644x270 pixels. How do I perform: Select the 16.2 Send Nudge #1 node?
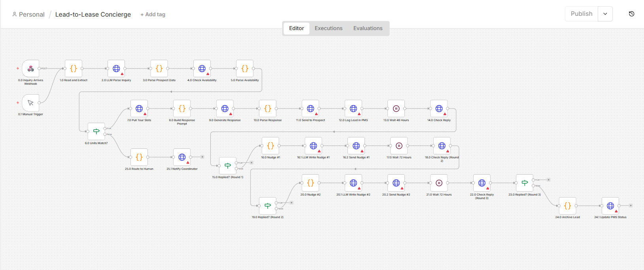pos(356,146)
